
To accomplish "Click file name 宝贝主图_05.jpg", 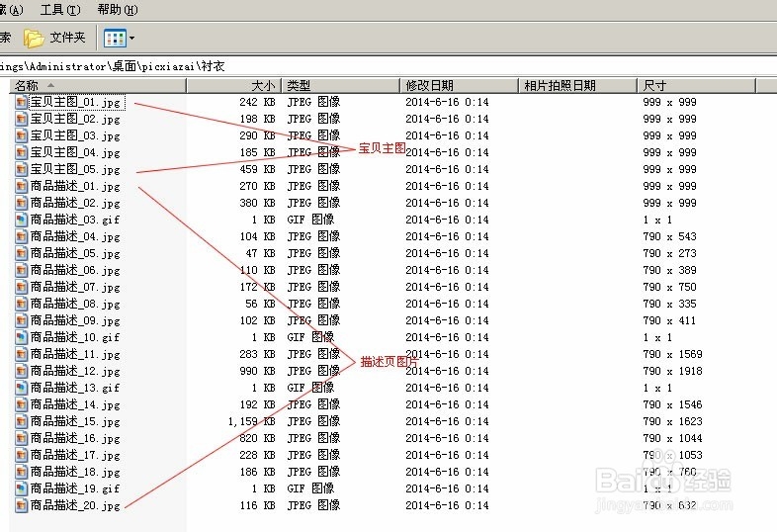I will (x=75, y=170).
